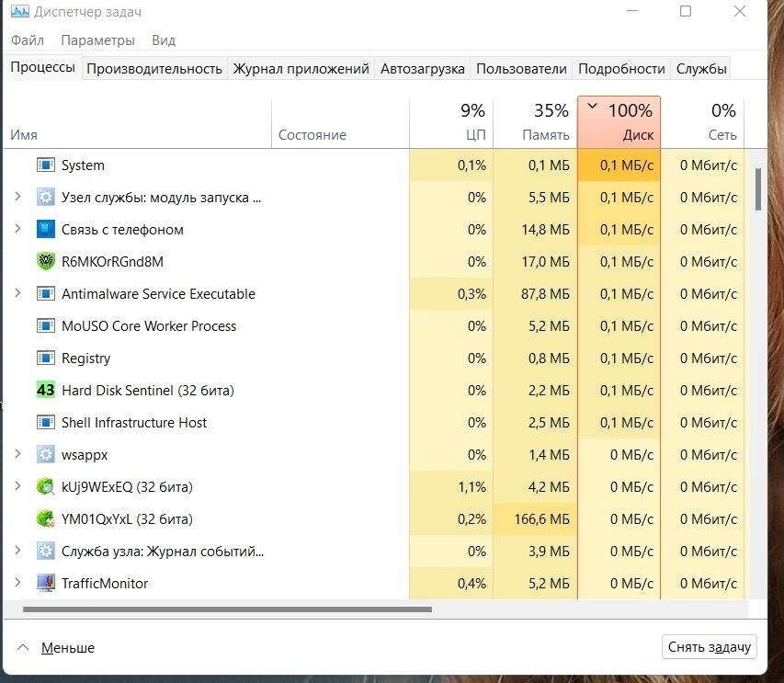Select the YM01QxYxL (32 бита) name
The image size is (784, 683).
[127, 519]
